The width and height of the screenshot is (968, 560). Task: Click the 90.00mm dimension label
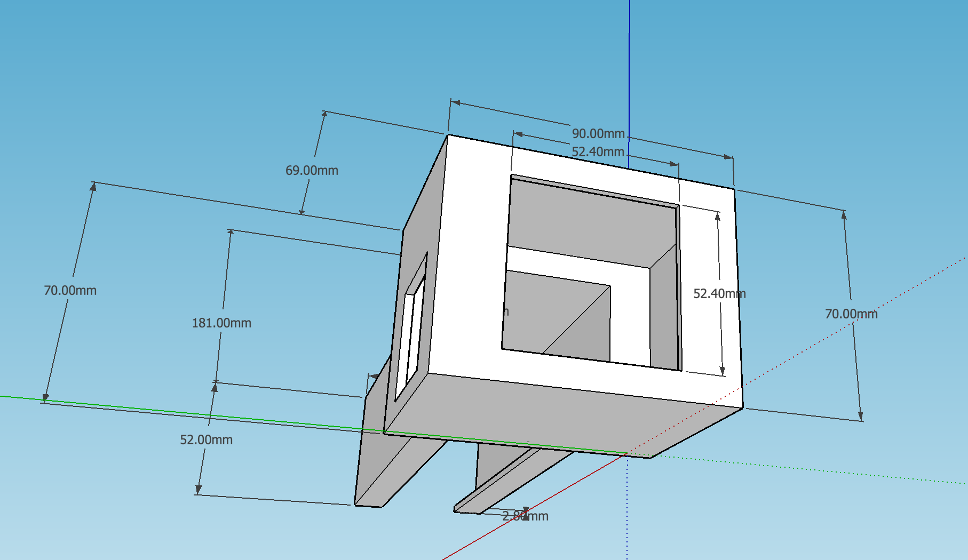pos(598,133)
